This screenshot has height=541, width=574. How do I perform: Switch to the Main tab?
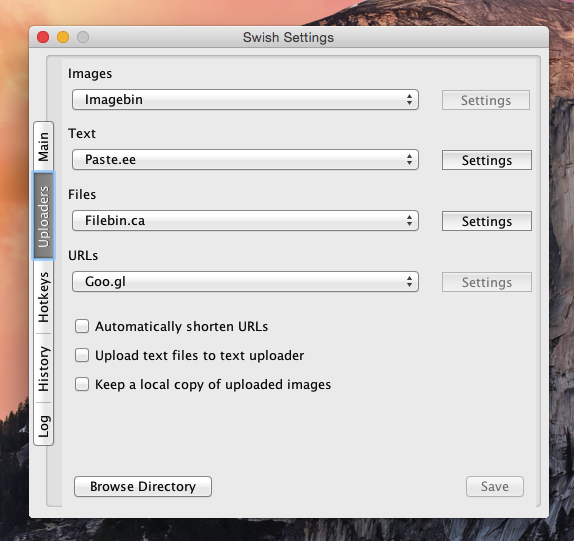(x=44, y=146)
